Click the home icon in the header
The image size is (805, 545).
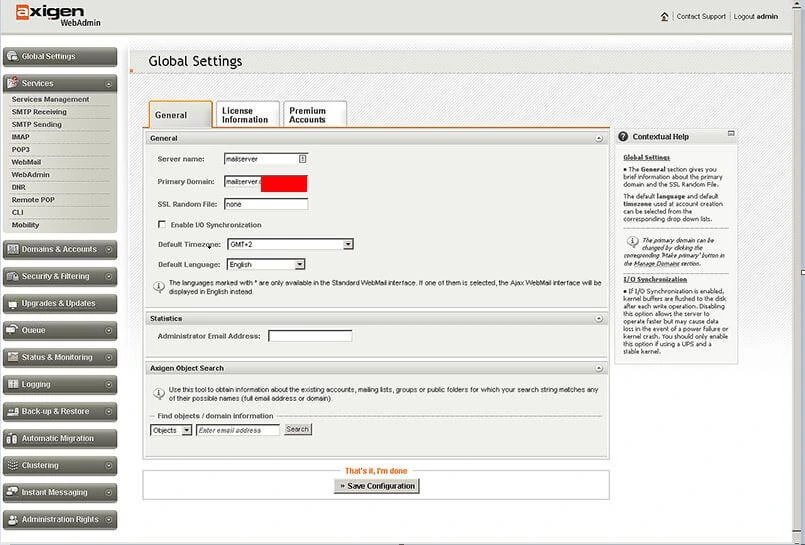pyautogui.click(x=664, y=16)
